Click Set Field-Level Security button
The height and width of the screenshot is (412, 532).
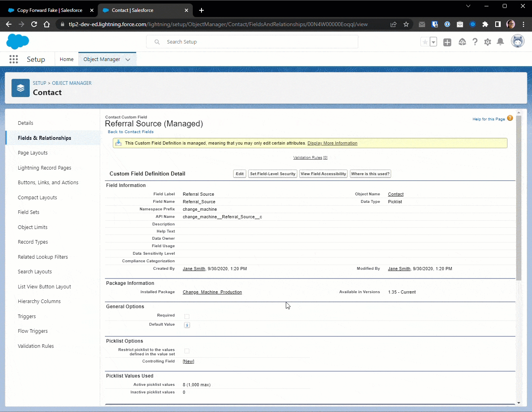[273, 174]
